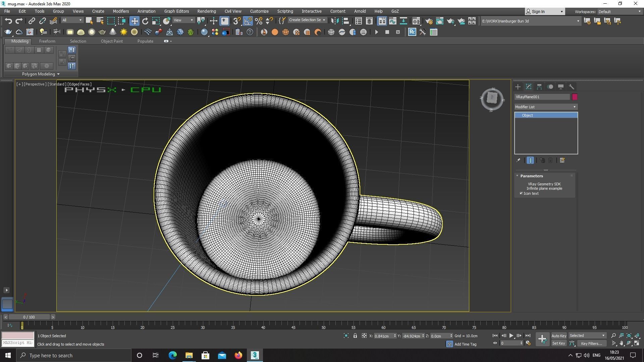Screen dimensions: 644x362
Task: Click the object color swatch
Action: click(x=575, y=97)
